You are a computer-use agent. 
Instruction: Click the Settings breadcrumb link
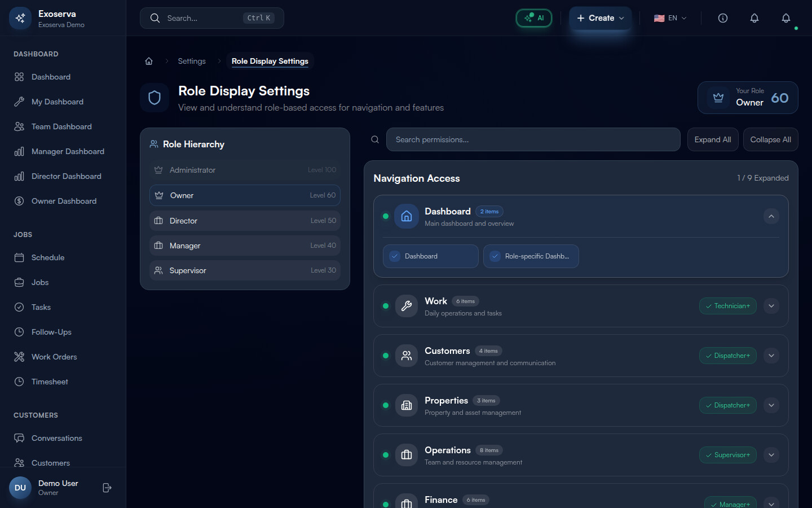coord(192,62)
